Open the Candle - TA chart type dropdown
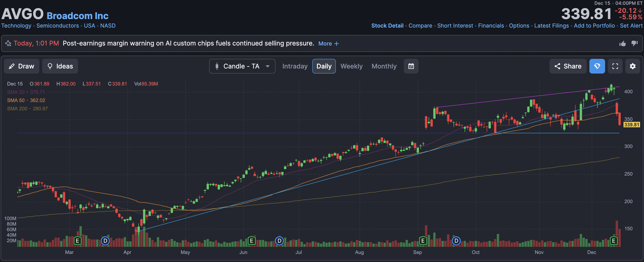 (242, 66)
